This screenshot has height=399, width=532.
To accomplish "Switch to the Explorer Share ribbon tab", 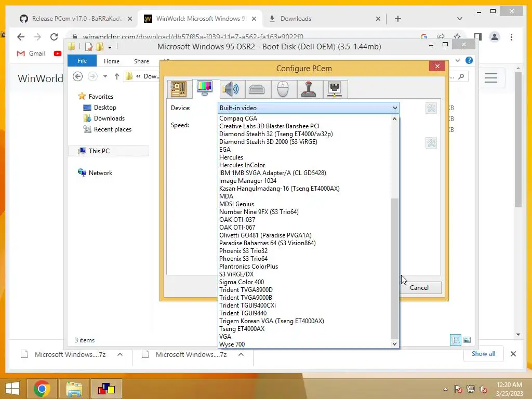I will 141,61.
